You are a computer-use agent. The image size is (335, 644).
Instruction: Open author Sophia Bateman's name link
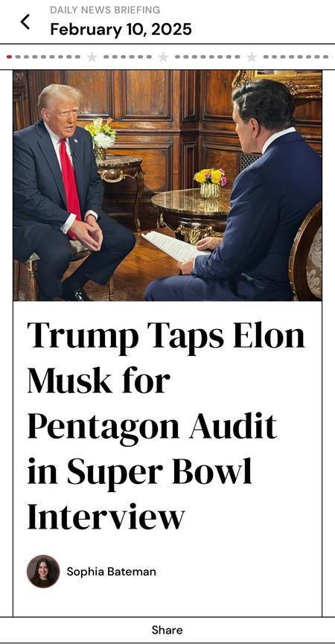(111, 571)
